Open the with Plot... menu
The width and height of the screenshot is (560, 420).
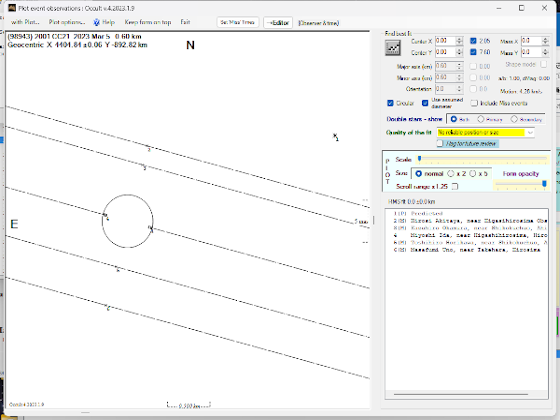(25, 22)
